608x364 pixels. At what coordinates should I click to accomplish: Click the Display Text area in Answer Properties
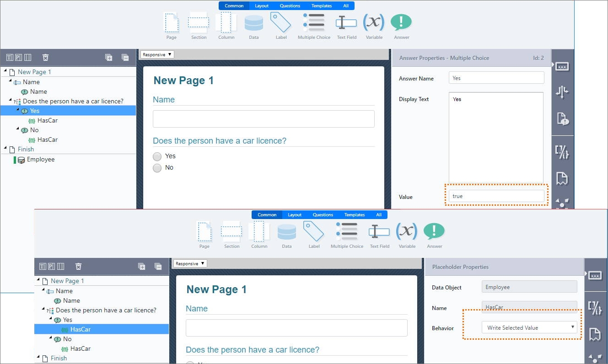496,138
